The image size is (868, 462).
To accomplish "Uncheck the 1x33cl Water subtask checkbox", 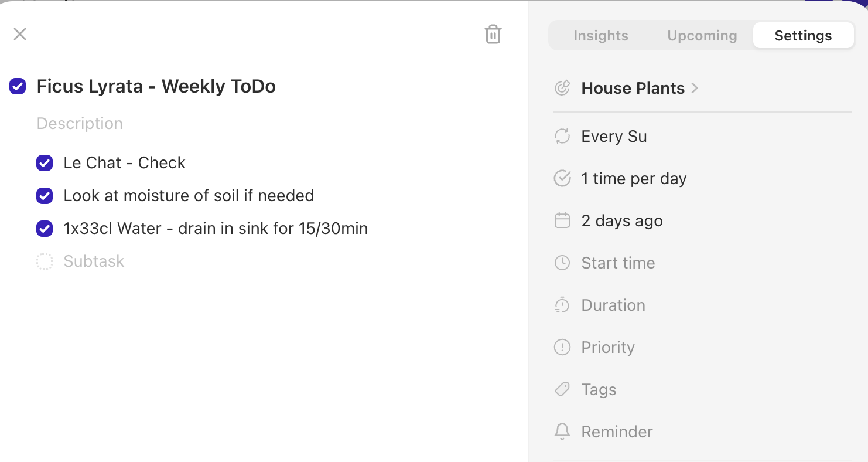I will click(45, 229).
